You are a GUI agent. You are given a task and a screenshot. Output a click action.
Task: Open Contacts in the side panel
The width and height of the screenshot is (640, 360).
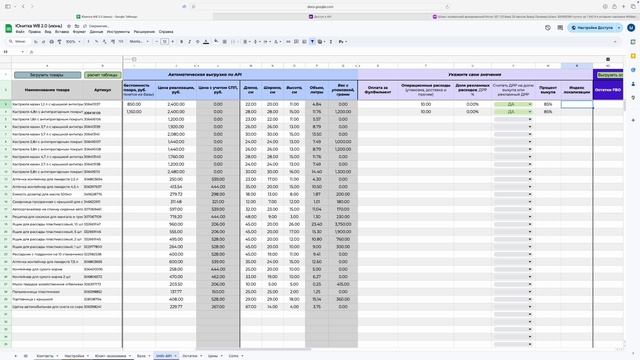[633, 84]
